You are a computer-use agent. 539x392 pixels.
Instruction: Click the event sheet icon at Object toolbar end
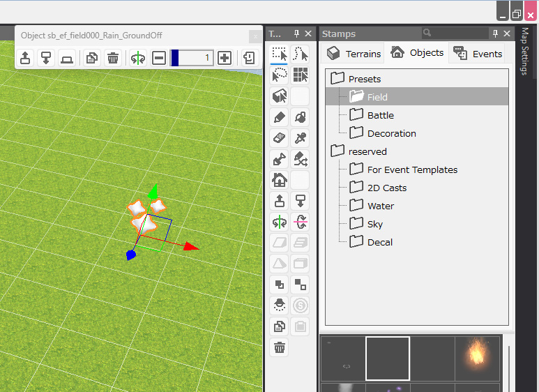pos(249,58)
